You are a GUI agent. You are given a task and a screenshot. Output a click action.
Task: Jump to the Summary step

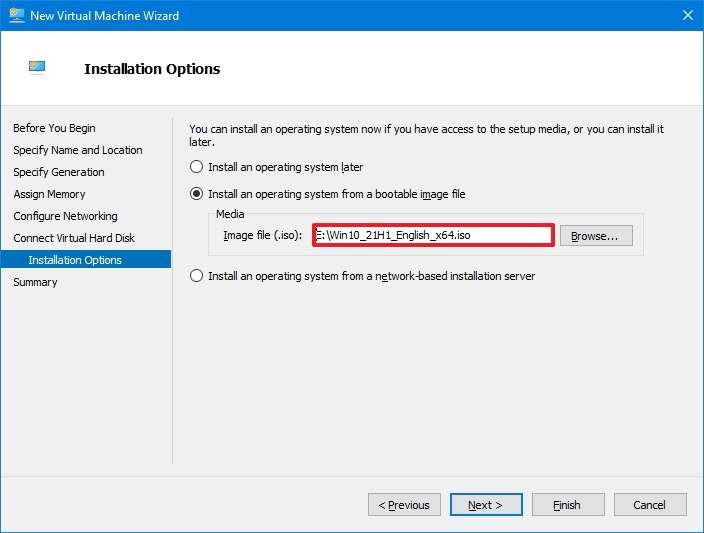point(35,282)
